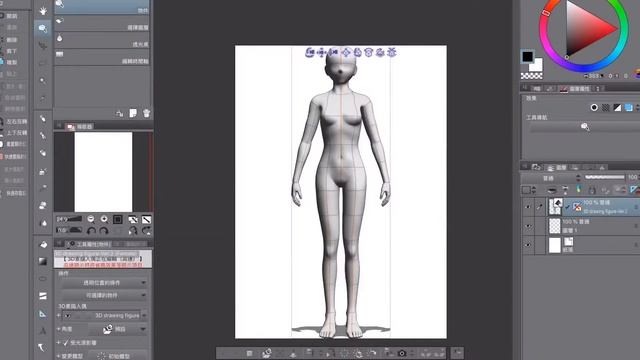Rotate canvas left in Navigator
The width and height of the screenshot is (640, 360).
point(91,231)
